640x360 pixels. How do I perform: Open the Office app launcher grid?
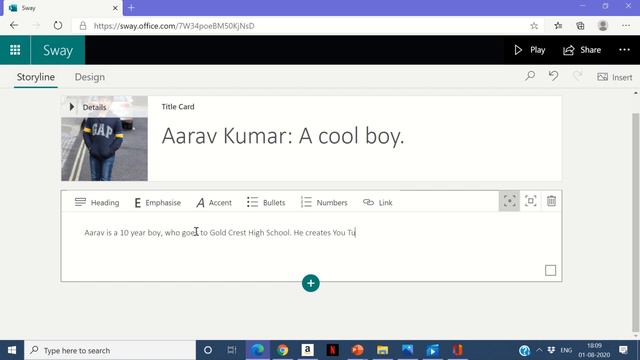click(x=15, y=50)
